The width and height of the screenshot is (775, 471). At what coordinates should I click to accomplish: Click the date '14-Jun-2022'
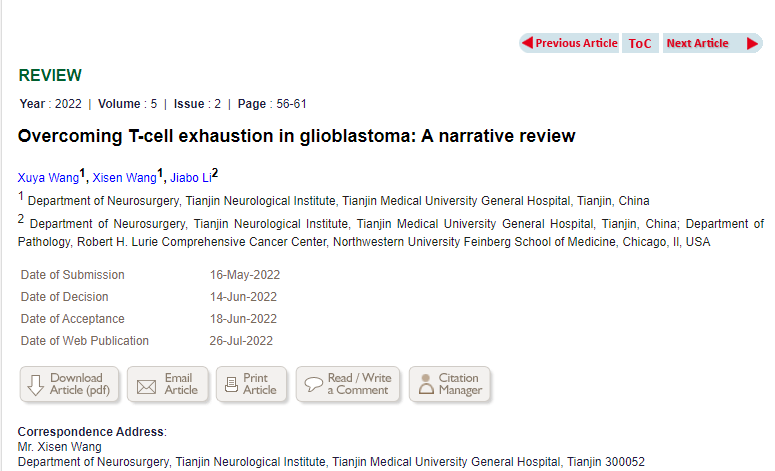click(x=243, y=297)
